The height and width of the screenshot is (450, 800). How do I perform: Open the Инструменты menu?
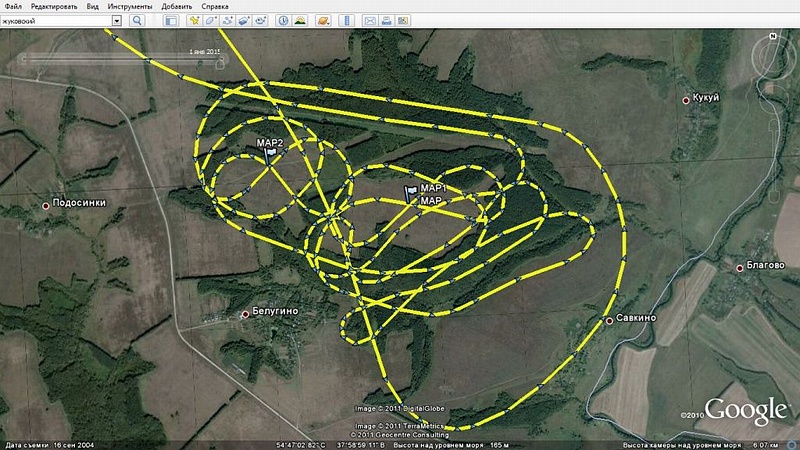tap(129, 6)
